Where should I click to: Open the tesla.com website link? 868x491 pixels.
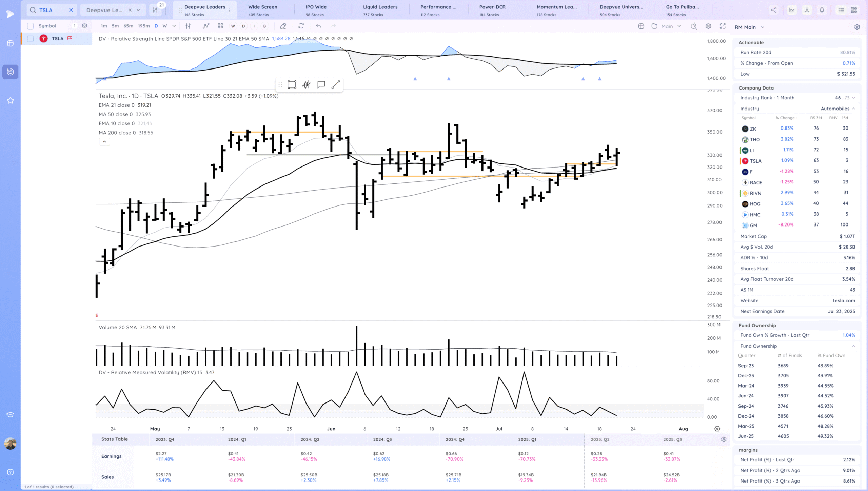(844, 300)
